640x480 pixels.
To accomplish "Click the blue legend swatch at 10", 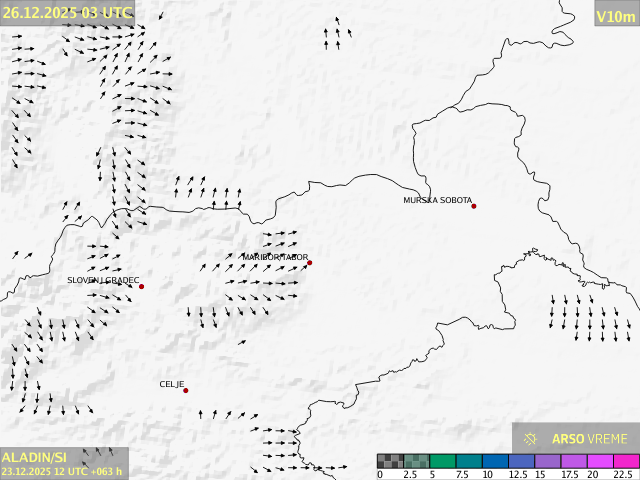I will (x=494, y=461).
